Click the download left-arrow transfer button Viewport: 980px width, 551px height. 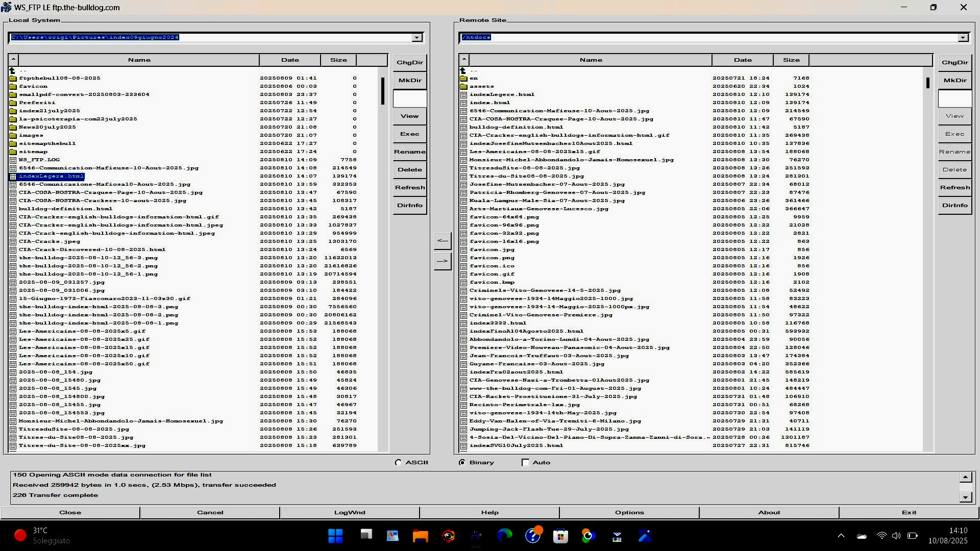pos(443,241)
